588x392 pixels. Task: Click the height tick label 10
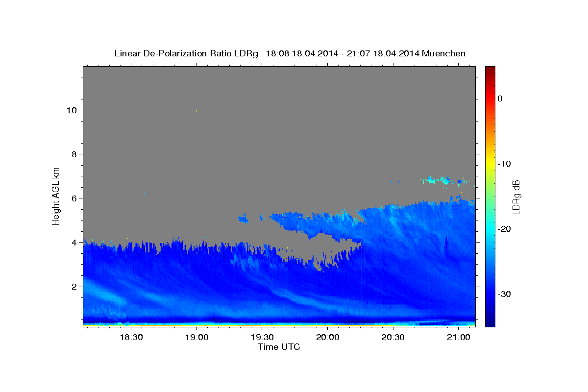(x=73, y=110)
